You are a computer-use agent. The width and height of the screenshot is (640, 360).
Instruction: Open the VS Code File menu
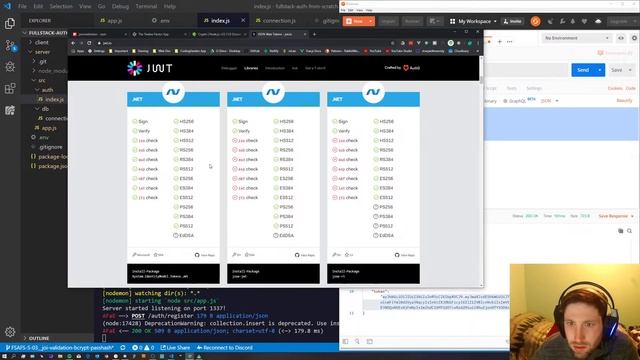22,7
